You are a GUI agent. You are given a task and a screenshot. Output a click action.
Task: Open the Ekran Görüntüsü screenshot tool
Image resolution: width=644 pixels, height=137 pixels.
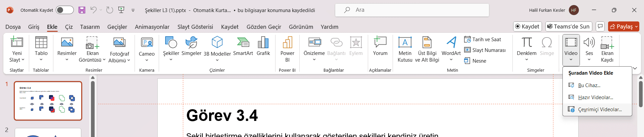pyautogui.click(x=92, y=49)
